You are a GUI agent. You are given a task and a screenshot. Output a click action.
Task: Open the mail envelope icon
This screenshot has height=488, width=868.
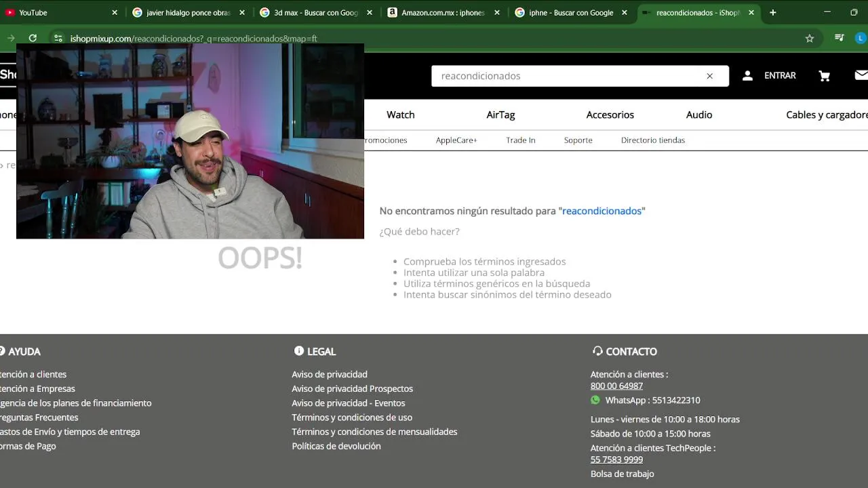point(861,75)
